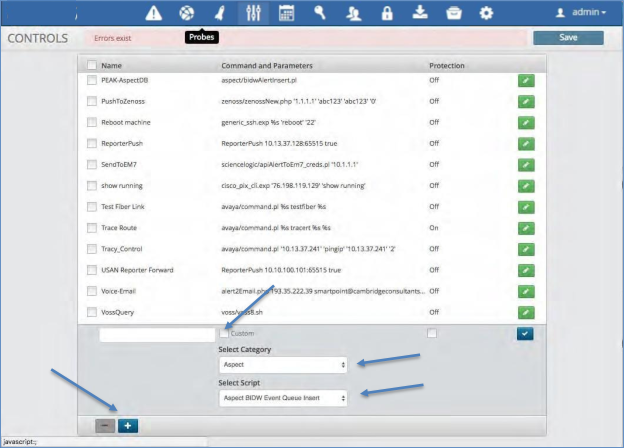This screenshot has width=624, height=448.
Task: Open the calendar schedule icon
Action: coord(286,13)
